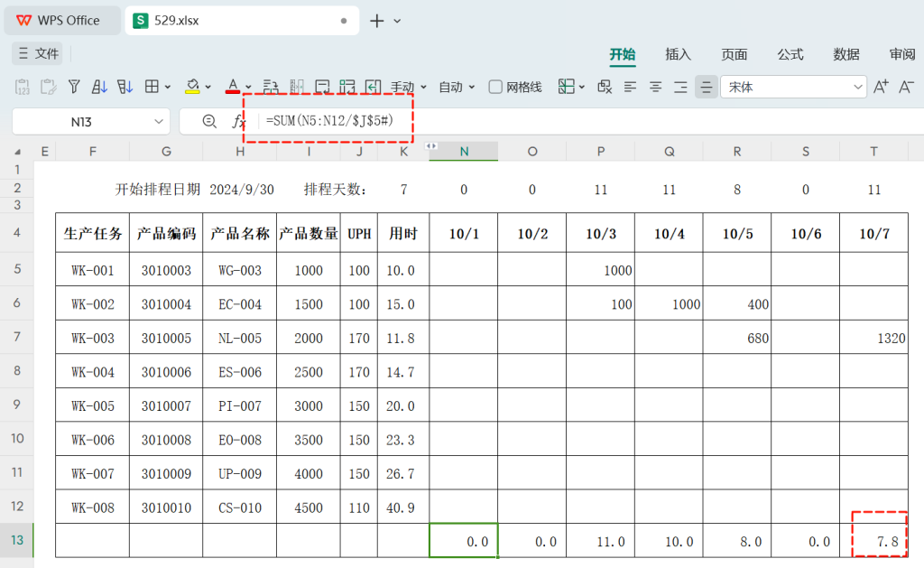Click the indent-arrow cell icon
This screenshot has height=568, width=924.
point(373,88)
